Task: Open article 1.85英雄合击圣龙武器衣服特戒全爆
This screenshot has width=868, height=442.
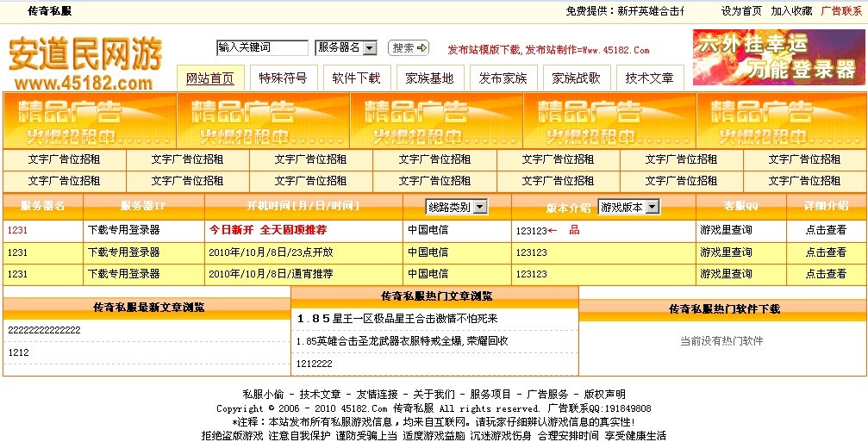Action: [x=402, y=341]
